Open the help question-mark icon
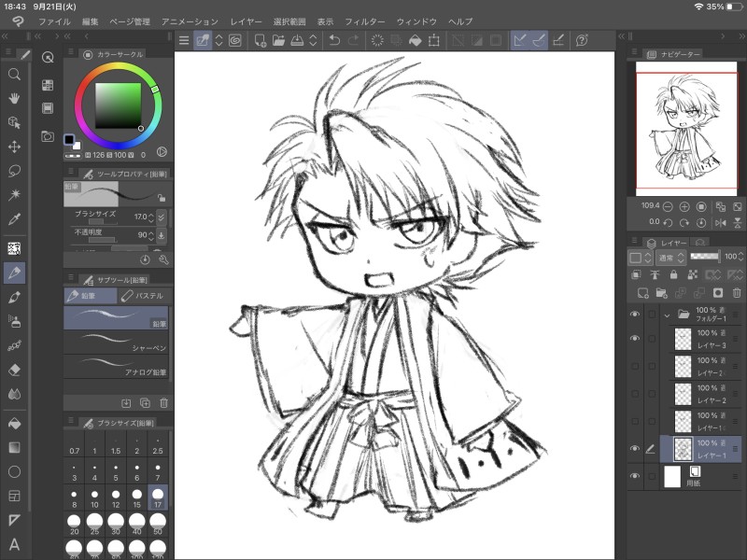This screenshot has width=747, height=560. [582, 40]
